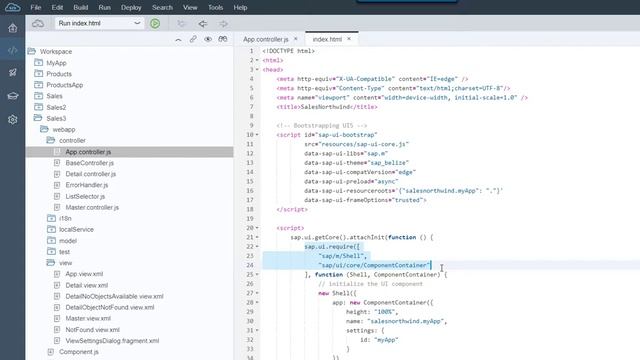Switch to the App.controller.js editor tab
640x360 pixels.
(266, 39)
